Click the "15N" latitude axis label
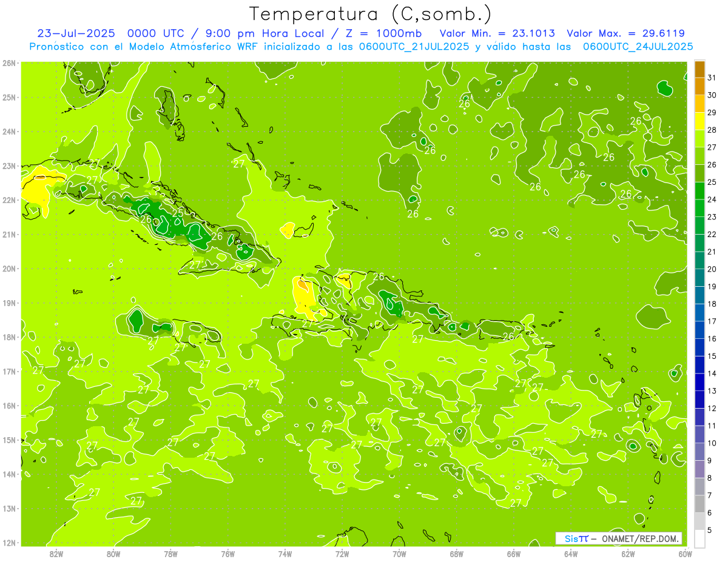The height and width of the screenshot is (562, 728). coord(8,440)
